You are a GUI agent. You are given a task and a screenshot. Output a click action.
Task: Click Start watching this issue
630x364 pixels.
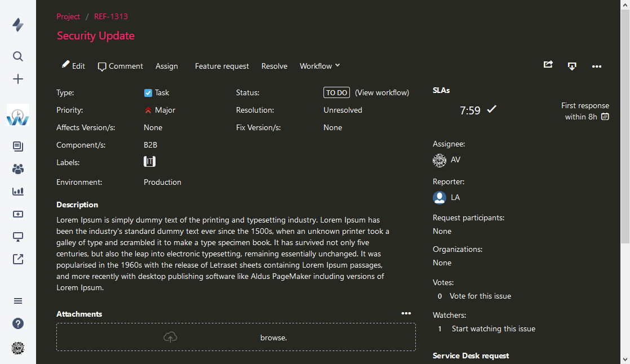coord(494,329)
